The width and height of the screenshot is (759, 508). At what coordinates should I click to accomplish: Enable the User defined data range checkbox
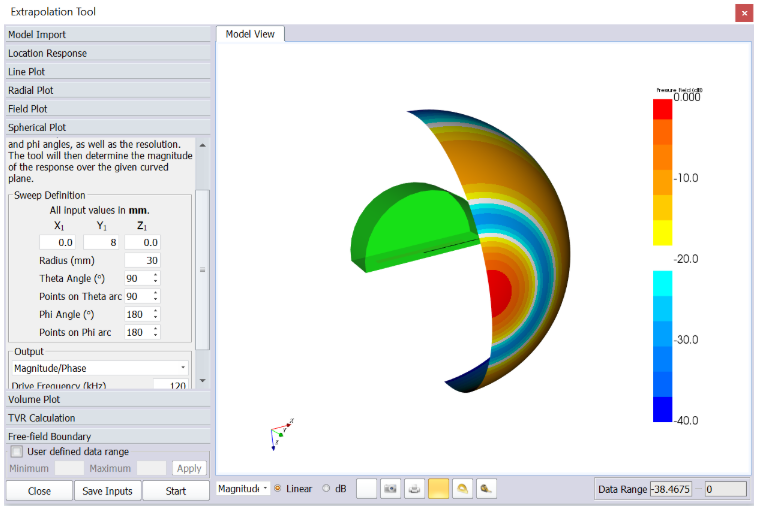(x=16, y=452)
